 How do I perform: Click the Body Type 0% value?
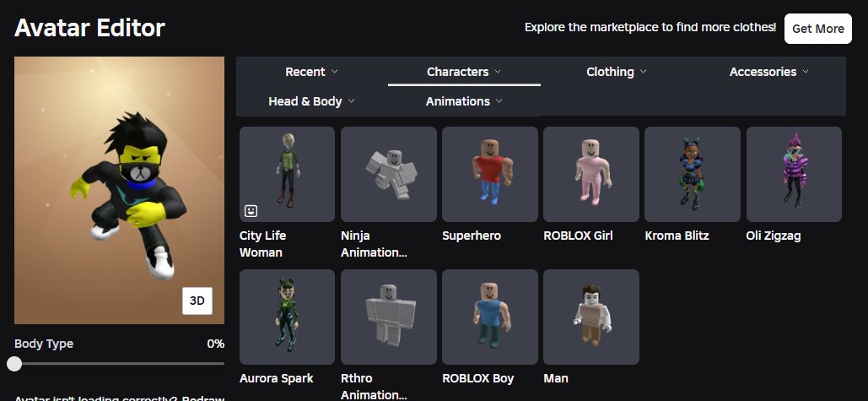215,344
